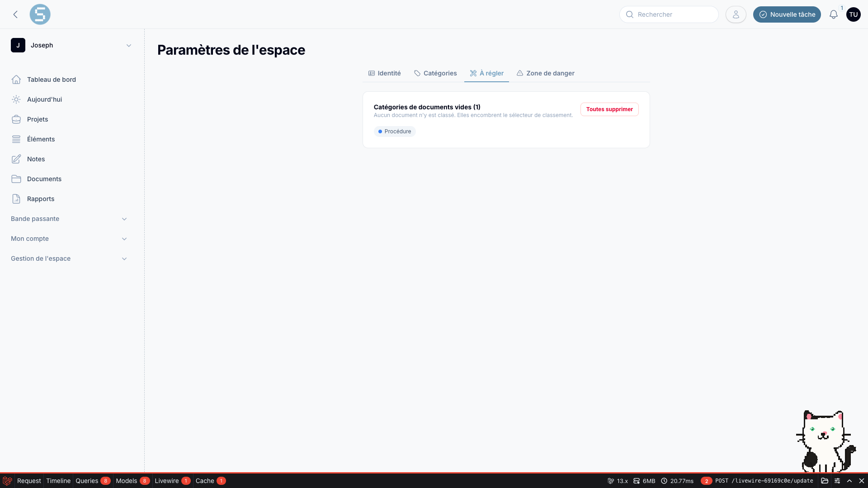Click the 20.77ms duration indicator
The image size is (868, 488).
(x=677, y=481)
